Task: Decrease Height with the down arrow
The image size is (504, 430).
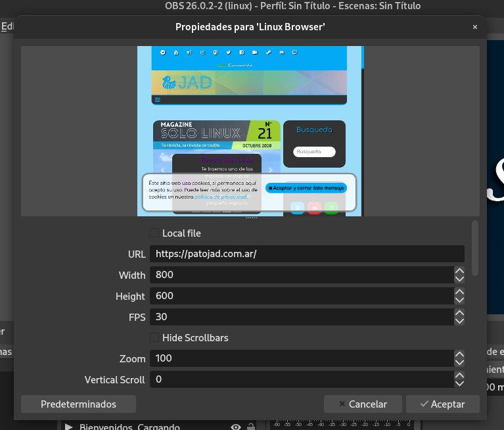Action: pos(459,300)
